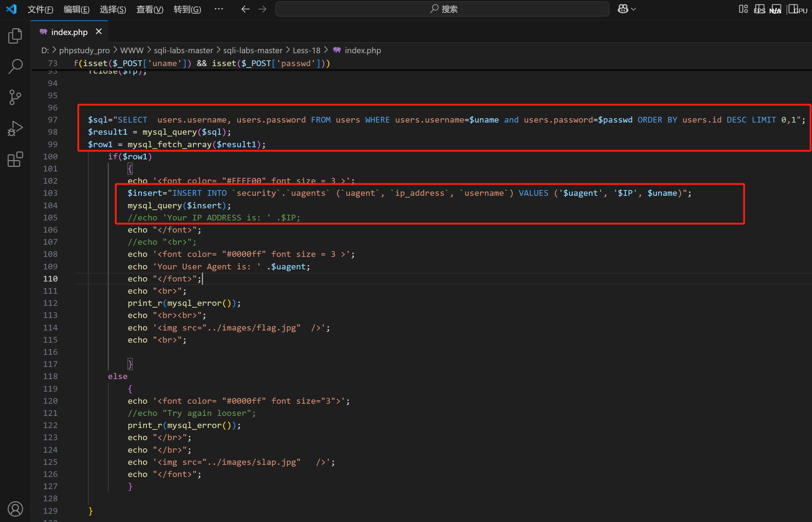This screenshot has height=522, width=812.
Task: Open the Explorer view in activity bar
Action: coord(15,36)
